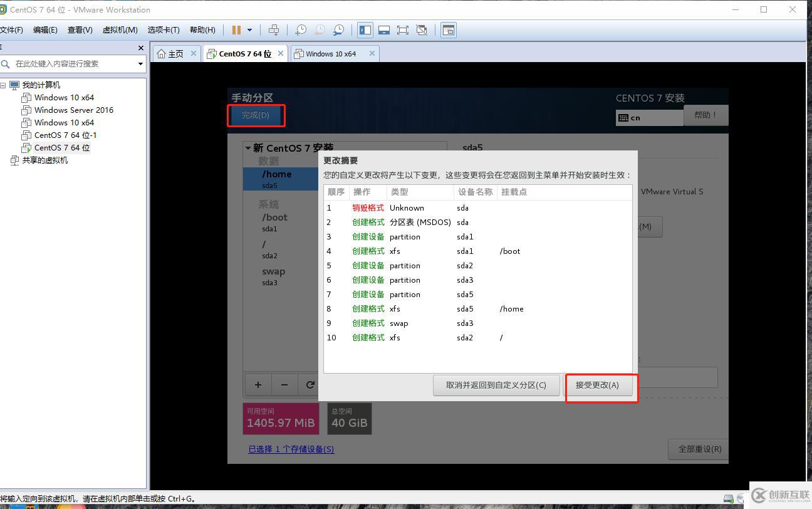This screenshot has width=812, height=509.
Task: Click the 操作 column header
Action: pos(368,192)
